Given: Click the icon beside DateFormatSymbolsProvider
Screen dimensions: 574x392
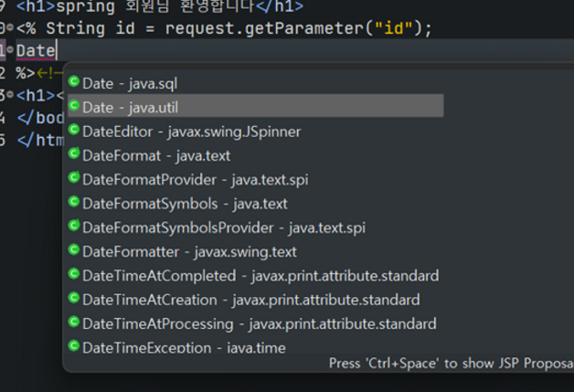Looking at the screenshot, I should (74, 226).
